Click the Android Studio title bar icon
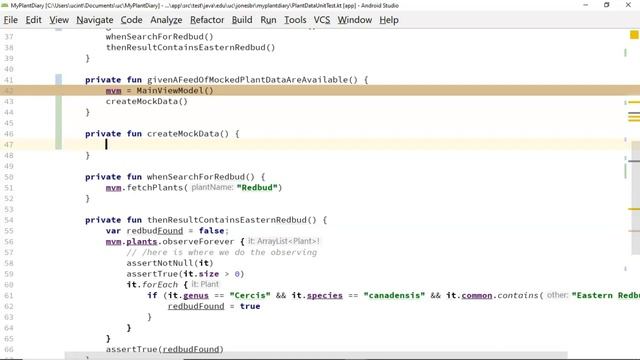 (5, 5)
